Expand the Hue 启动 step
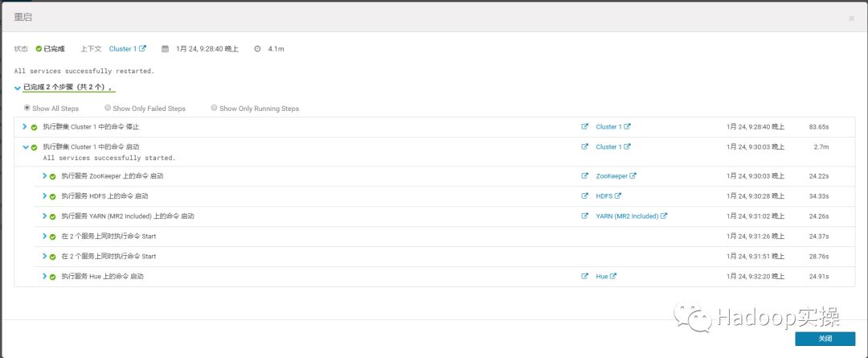The width and height of the screenshot is (868, 358). click(44, 276)
